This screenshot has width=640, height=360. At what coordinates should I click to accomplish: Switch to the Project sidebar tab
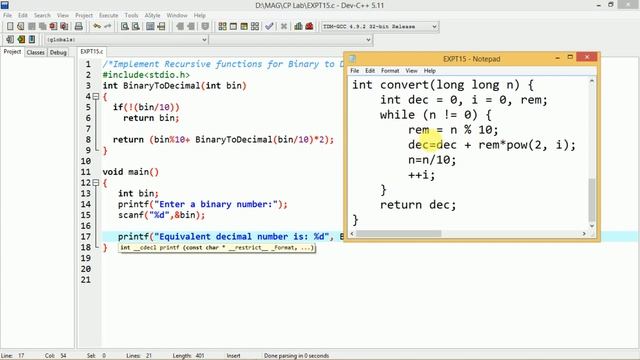pyautogui.click(x=12, y=52)
